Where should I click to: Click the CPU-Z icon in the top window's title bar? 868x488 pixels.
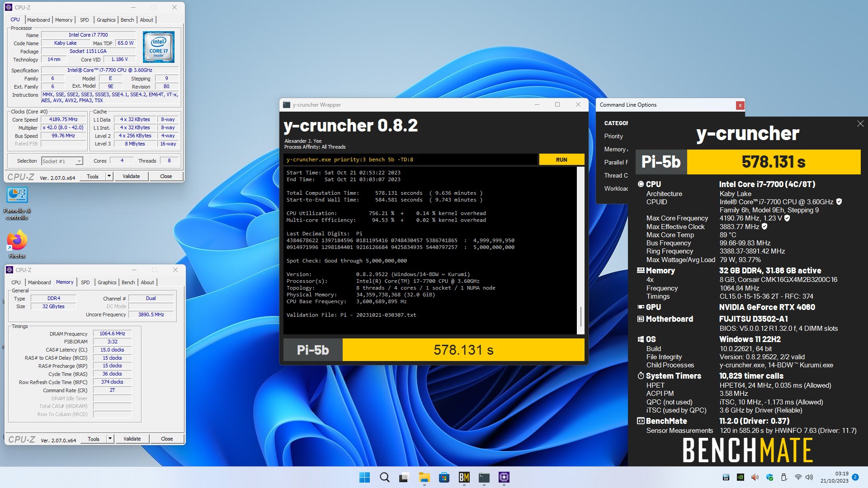[8, 7]
